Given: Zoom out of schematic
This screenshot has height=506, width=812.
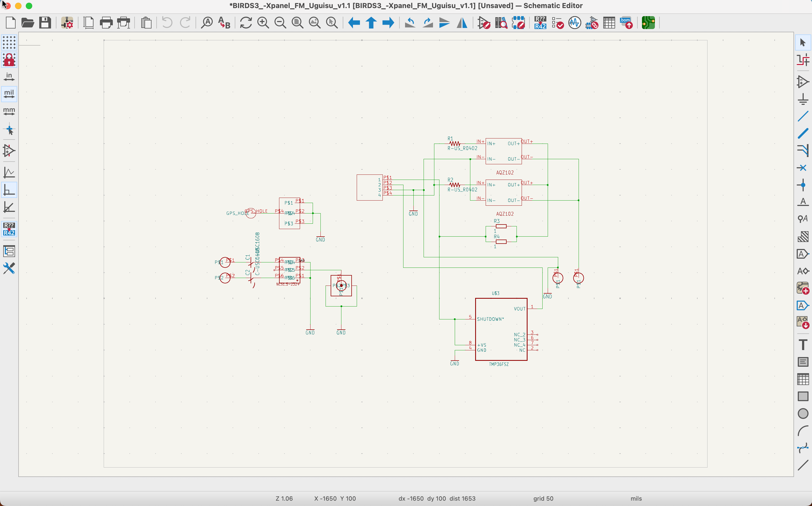Looking at the screenshot, I should coord(280,23).
